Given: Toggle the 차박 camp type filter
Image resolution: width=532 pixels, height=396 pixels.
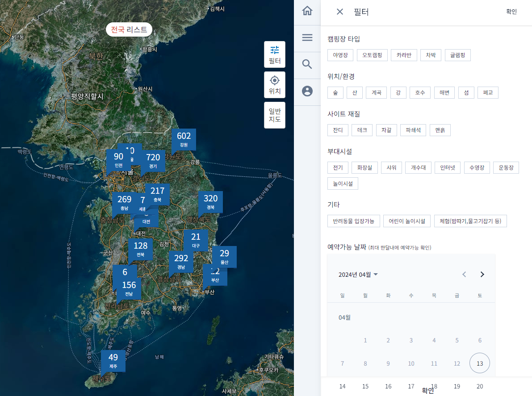Looking at the screenshot, I should tap(431, 55).
